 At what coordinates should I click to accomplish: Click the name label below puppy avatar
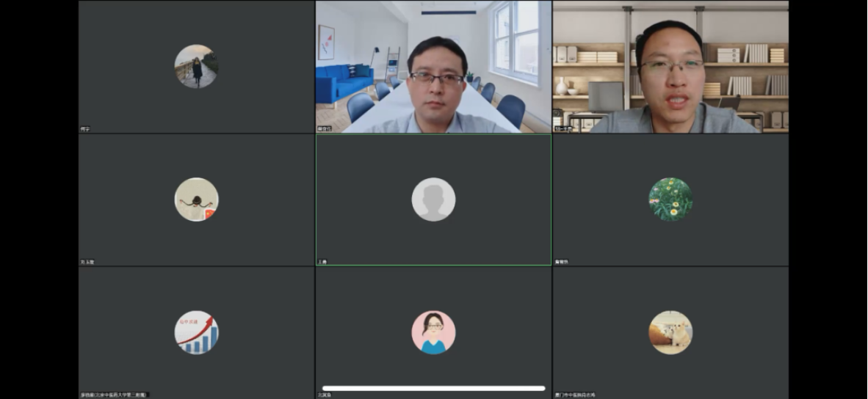575,395
